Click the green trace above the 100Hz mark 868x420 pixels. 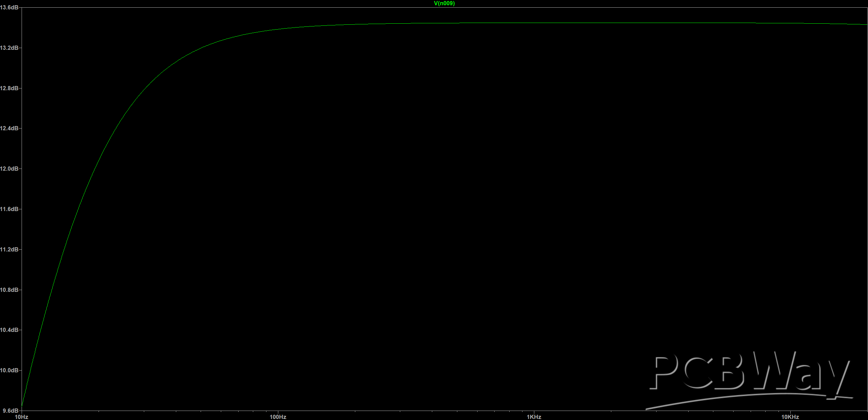coord(278,29)
